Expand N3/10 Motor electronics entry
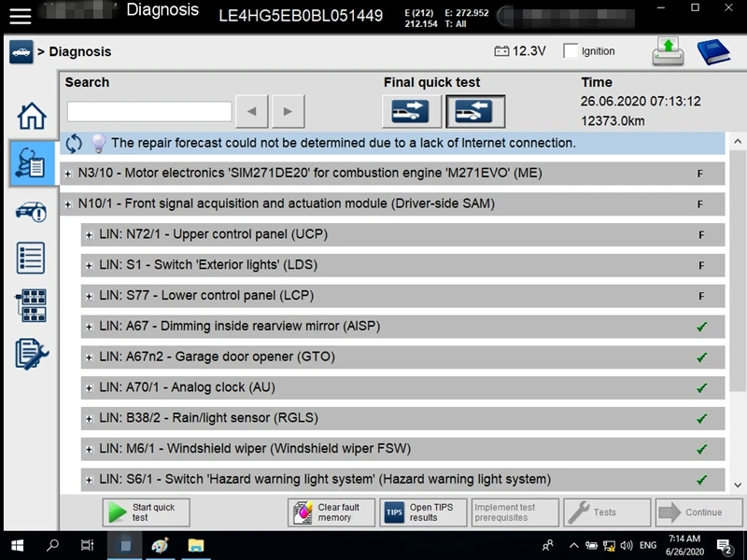The width and height of the screenshot is (747, 560). click(68, 174)
